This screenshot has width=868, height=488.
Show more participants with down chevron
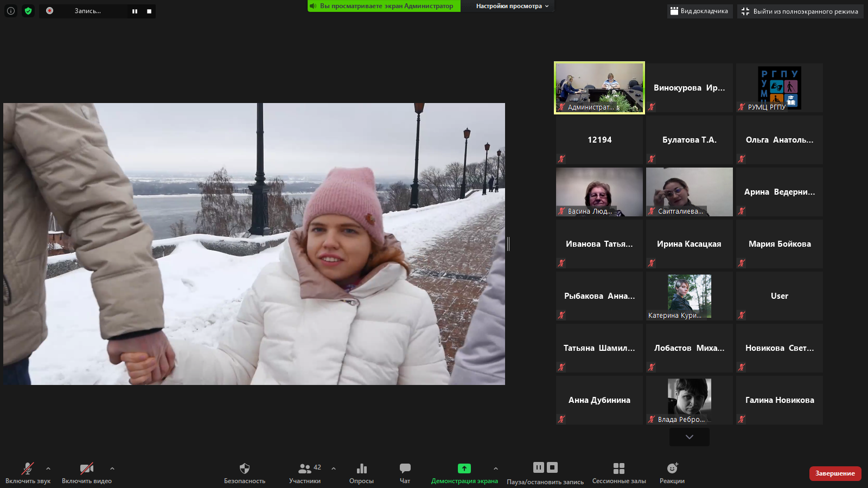[x=689, y=437]
